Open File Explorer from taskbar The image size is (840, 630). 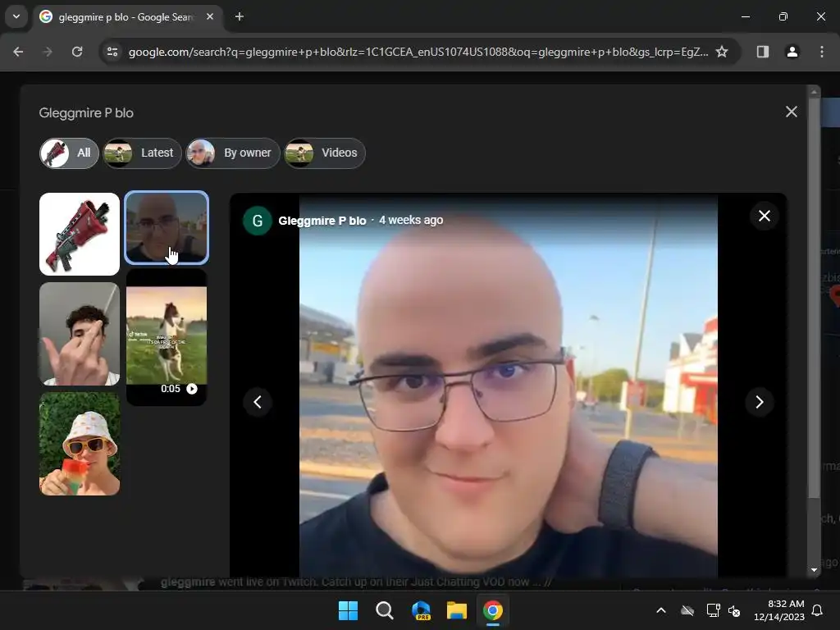(457, 610)
